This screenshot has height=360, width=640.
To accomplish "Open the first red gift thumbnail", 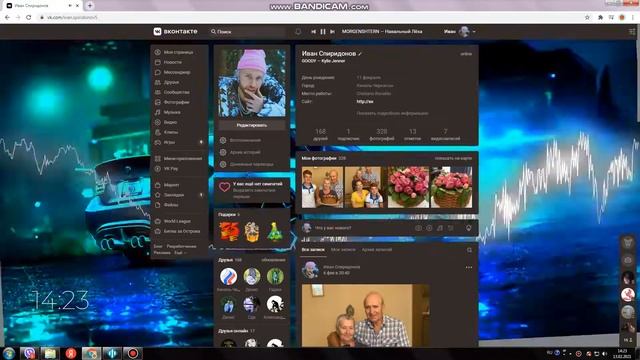I will coord(229,231).
